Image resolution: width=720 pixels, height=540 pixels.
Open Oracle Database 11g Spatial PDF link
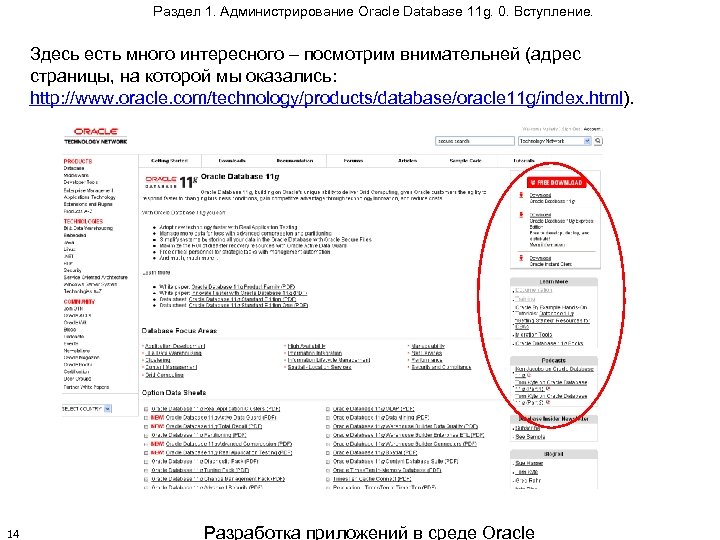(x=375, y=453)
